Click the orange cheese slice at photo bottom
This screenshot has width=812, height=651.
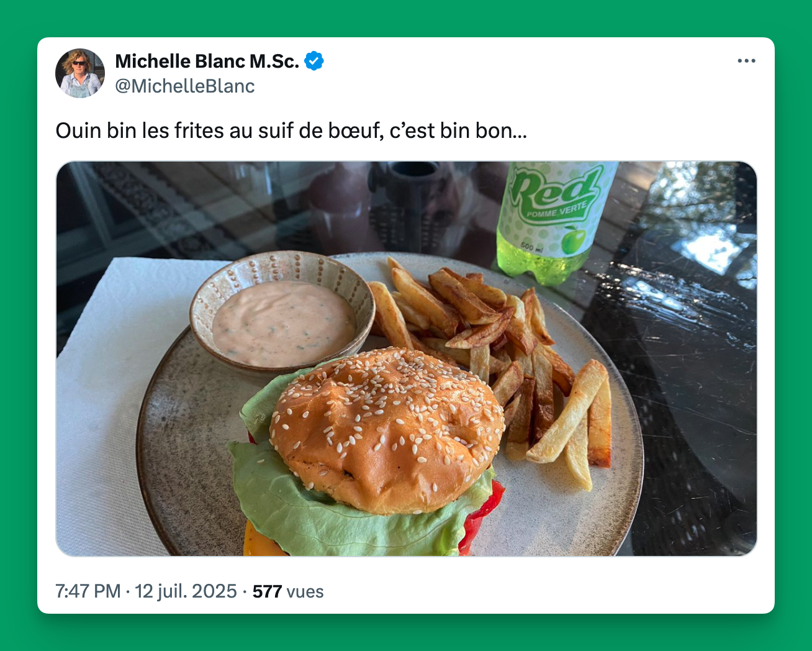point(264,544)
